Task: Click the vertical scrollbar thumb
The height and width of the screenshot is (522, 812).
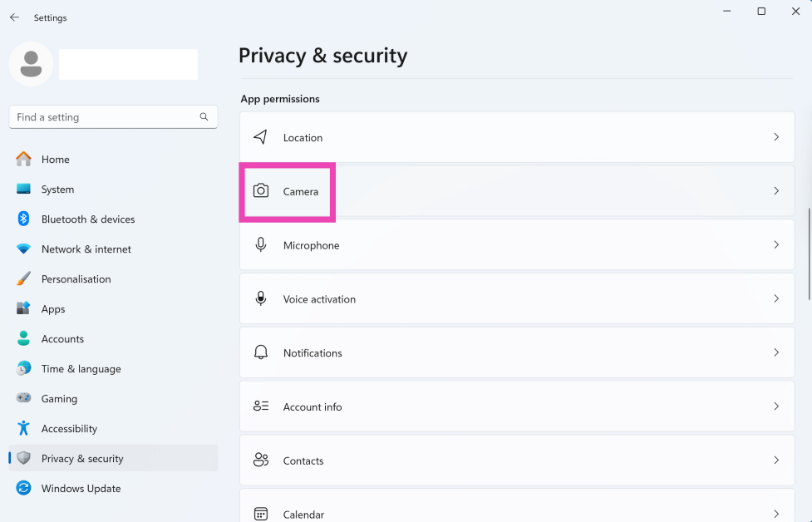Action: coord(809,254)
